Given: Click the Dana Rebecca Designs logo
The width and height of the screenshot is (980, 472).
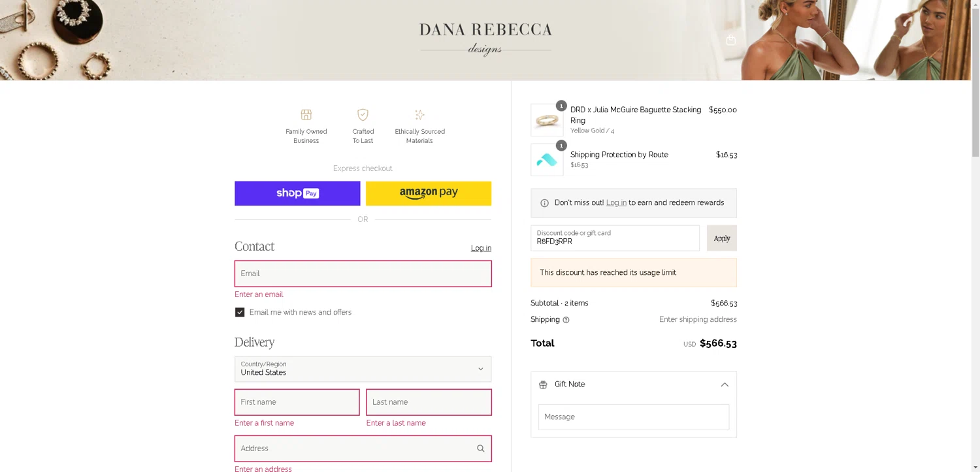Looking at the screenshot, I should click(x=485, y=39).
